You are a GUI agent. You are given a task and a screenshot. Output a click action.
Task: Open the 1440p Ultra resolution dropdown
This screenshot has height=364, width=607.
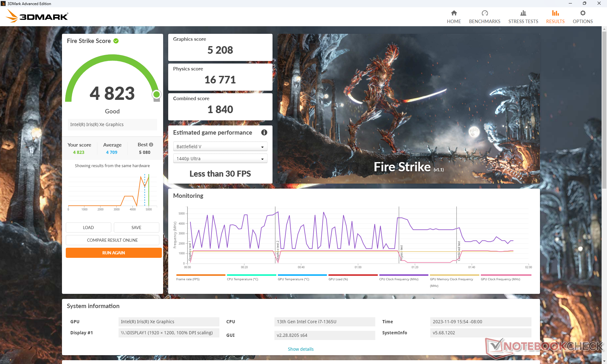point(220,159)
